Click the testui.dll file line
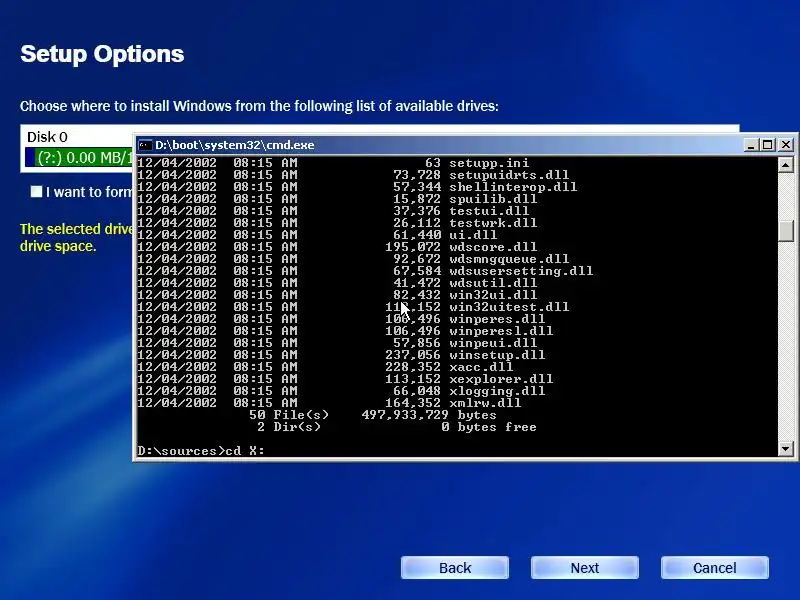This screenshot has width=800, height=600. tap(334, 211)
